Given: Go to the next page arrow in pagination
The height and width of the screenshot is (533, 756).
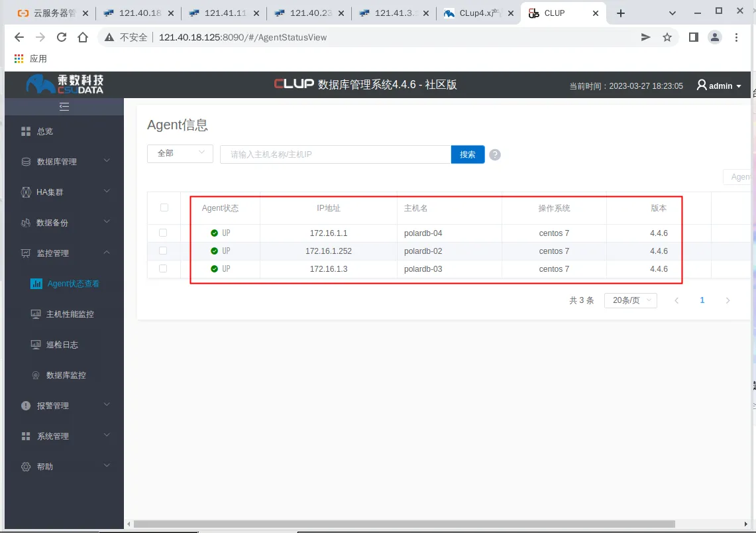Looking at the screenshot, I should click(728, 300).
